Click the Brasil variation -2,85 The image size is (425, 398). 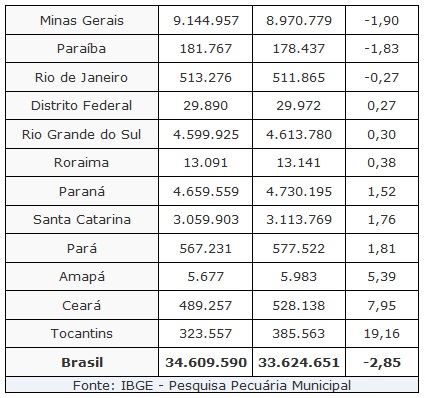tap(382, 362)
